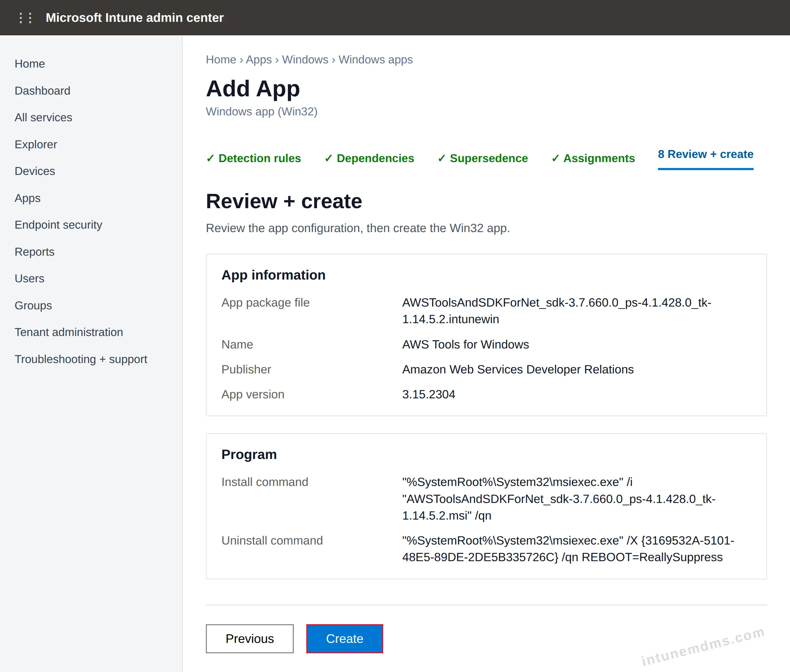Switch to the Dependencies step
This screenshot has height=672, width=790.
[369, 158]
